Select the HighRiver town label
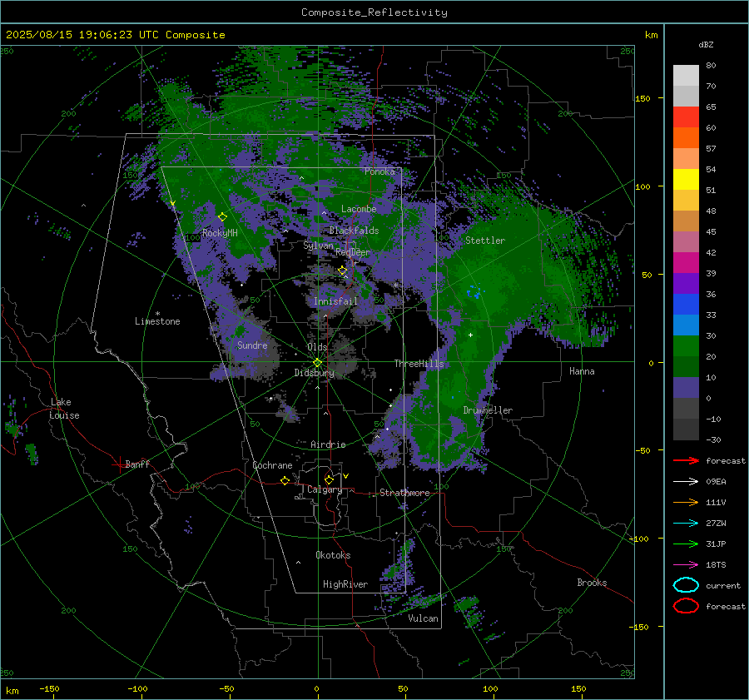This screenshot has height=700, width=749. tap(345, 584)
